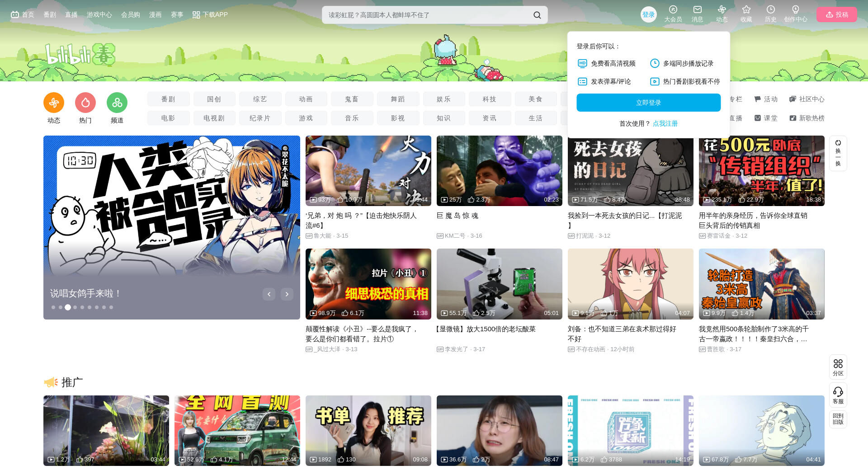The width and height of the screenshot is (868, 470).
Task: Select the 游戏 category tag
Action: click(x=306, y=118)
